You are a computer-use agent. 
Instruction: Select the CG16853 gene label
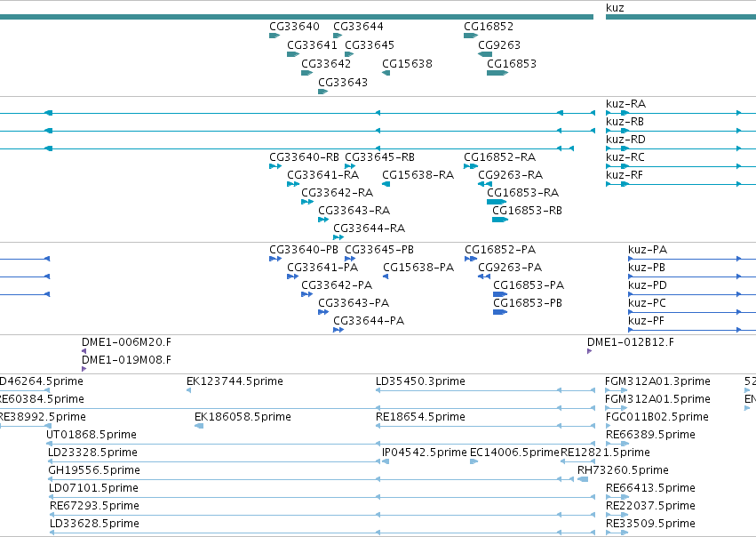[x=512, y=64]
